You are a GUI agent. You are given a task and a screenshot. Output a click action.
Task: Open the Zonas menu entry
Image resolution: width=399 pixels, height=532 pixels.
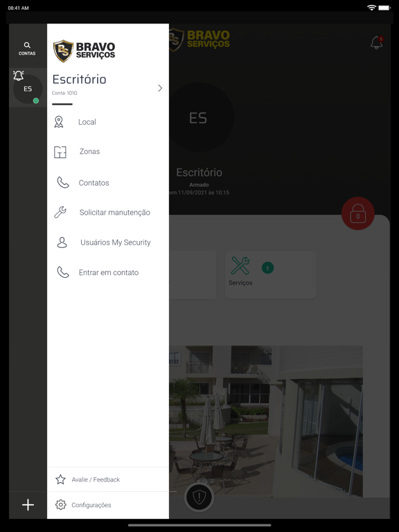(x=108, y=152)
